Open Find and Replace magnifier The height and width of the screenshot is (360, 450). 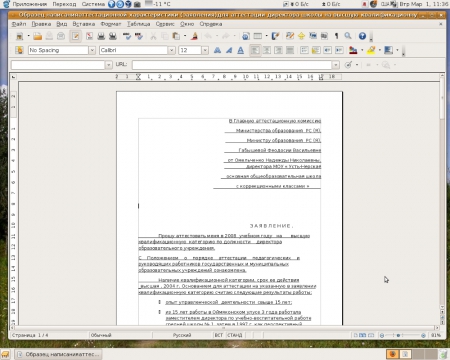click(348, 36)
